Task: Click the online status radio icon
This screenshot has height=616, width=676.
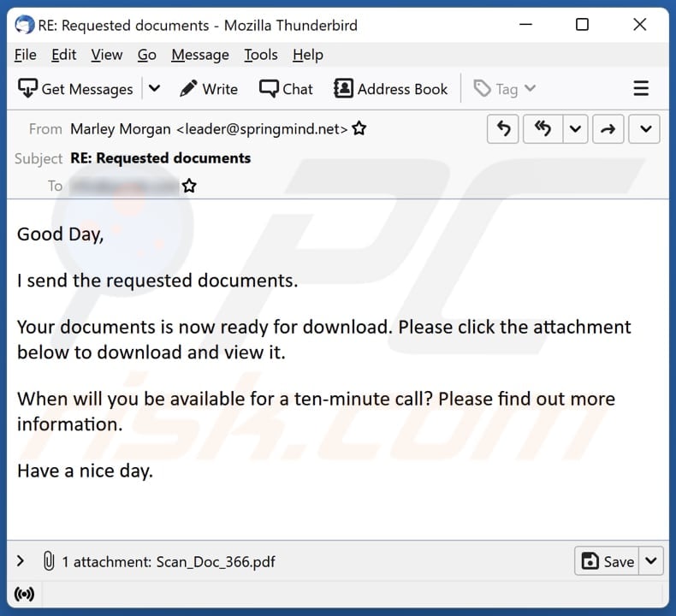Action: (24, 594)
